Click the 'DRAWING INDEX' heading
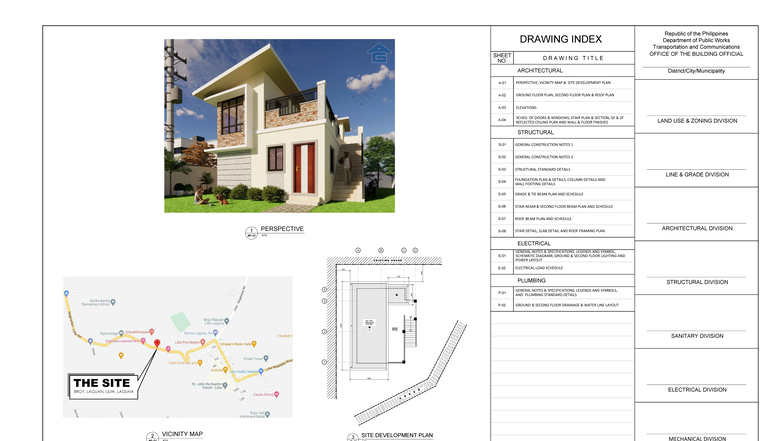The height and width of the screenshot is (441, 784). pos(560,39)
